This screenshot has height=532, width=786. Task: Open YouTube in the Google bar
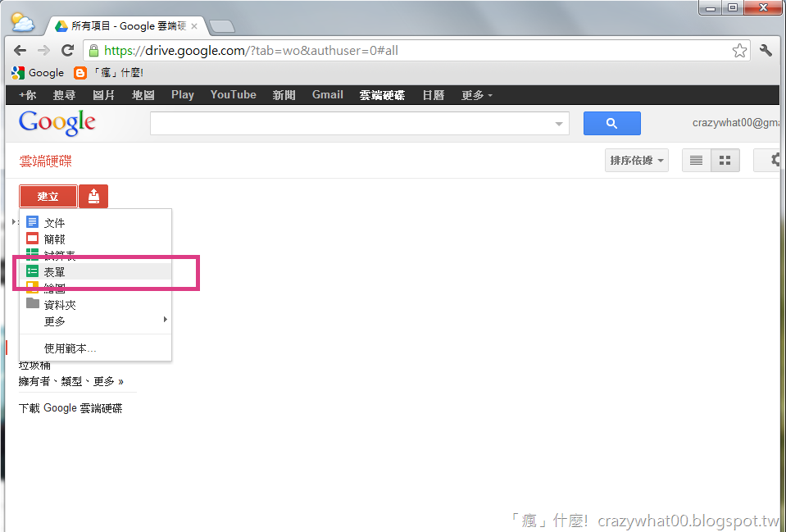233,95
